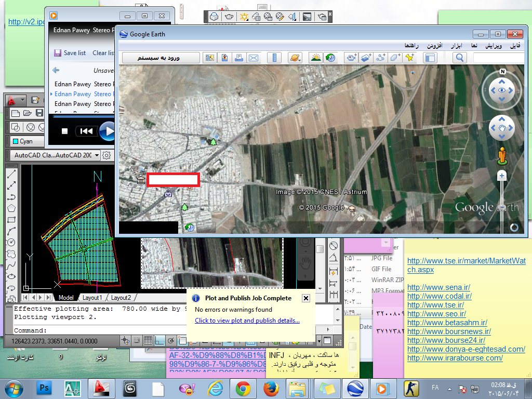Open the Google Earth map image viewer icon
532x399 pixels.
coord(210,58)
